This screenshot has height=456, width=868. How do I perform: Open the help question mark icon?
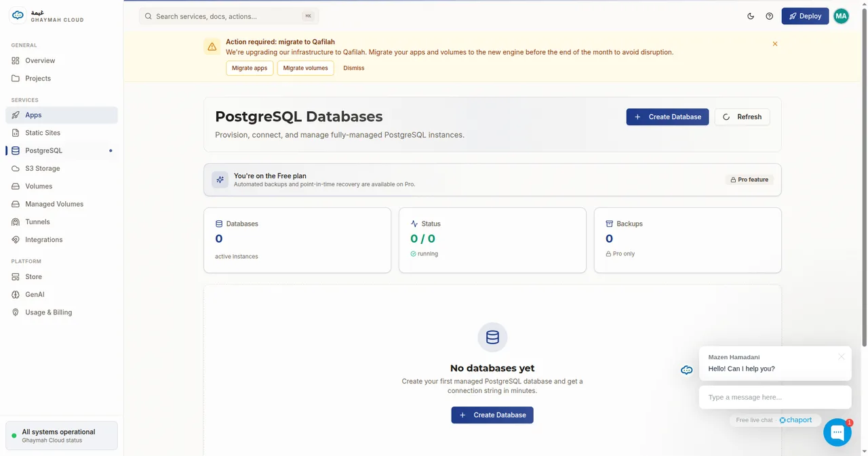tap(769, 16)
